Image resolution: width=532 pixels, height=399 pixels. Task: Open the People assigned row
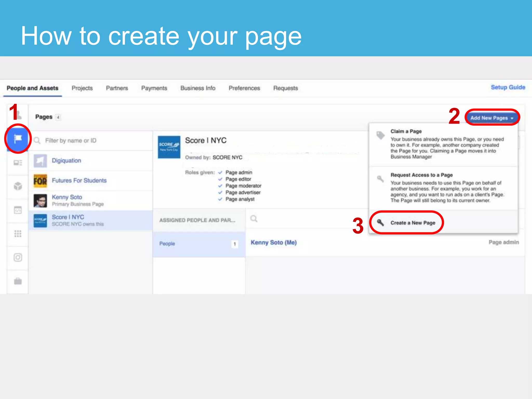pyautogui.click(x=199, y=244)
